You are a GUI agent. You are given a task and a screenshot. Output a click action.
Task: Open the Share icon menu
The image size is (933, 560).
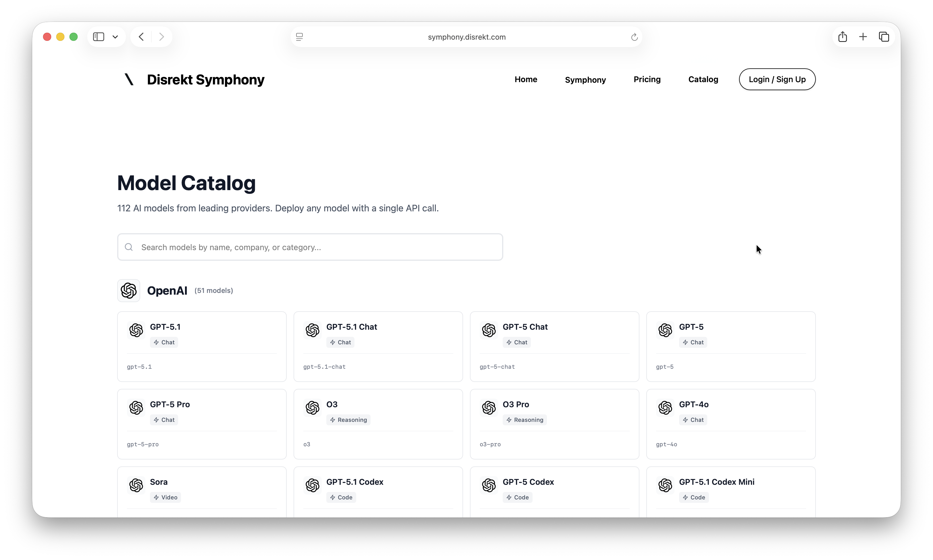point(843,36)
